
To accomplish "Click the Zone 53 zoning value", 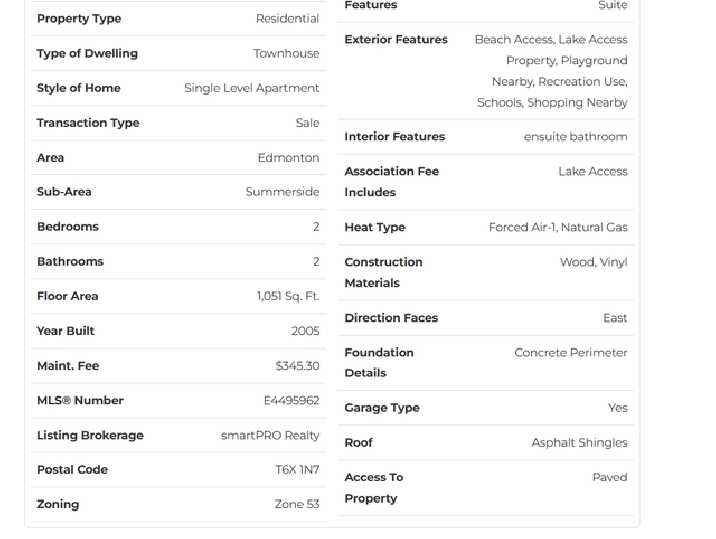I will (297, 504).
